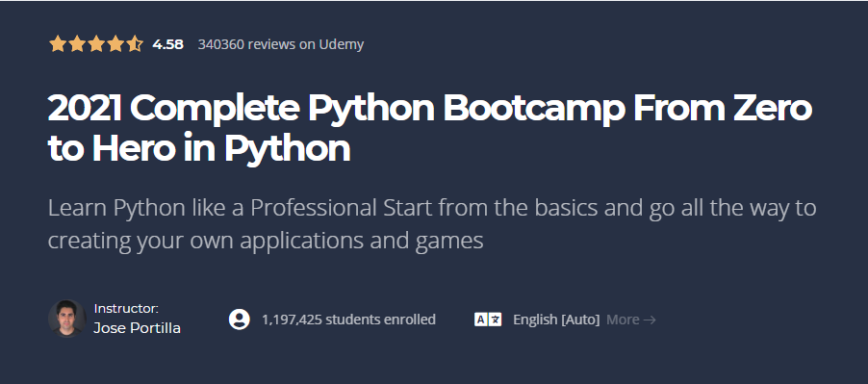Expand the More languages link

[631, 320]
